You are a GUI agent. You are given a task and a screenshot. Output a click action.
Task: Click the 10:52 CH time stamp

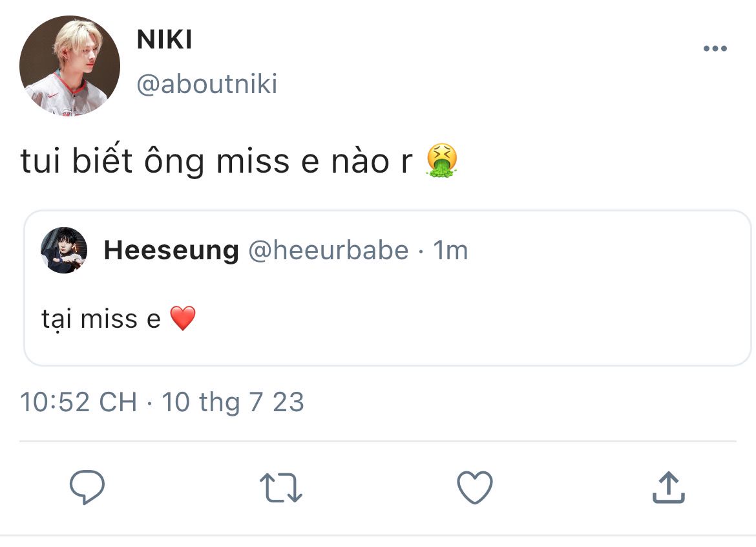(78, 402)
